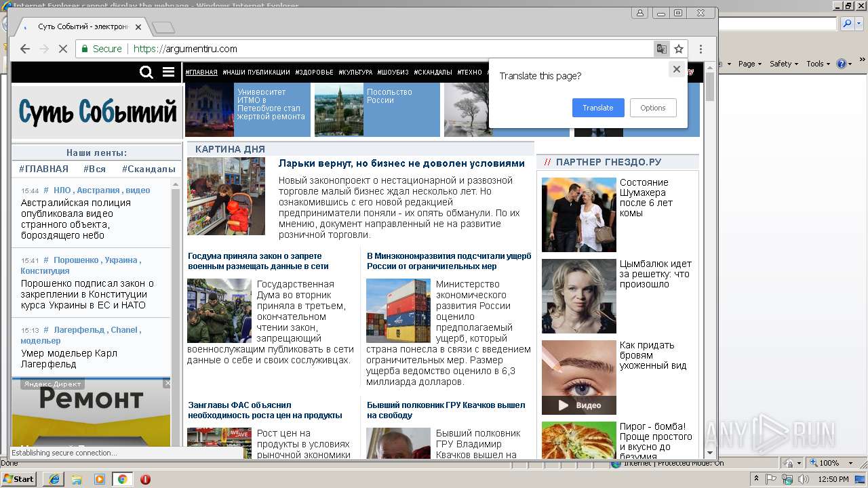
Task: Open Минэкономразвития подсчитали ущерб article
Action: (449, 261)
